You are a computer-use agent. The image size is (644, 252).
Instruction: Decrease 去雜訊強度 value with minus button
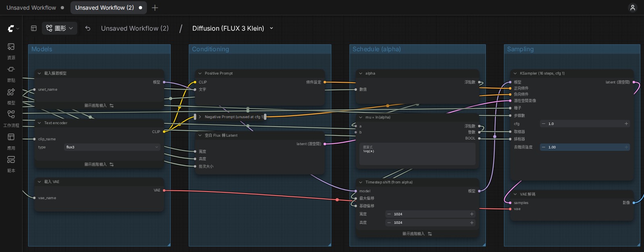point(544,147)
